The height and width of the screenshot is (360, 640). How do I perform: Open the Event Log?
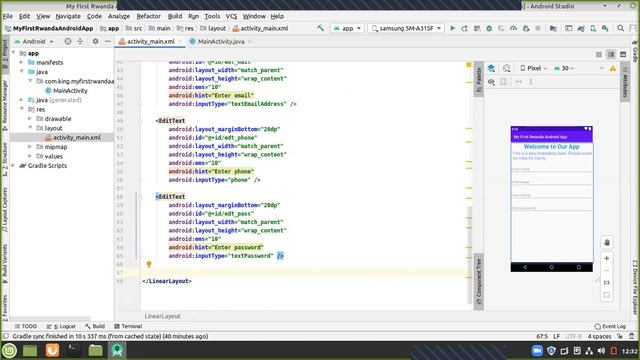(x=610, y=327)
